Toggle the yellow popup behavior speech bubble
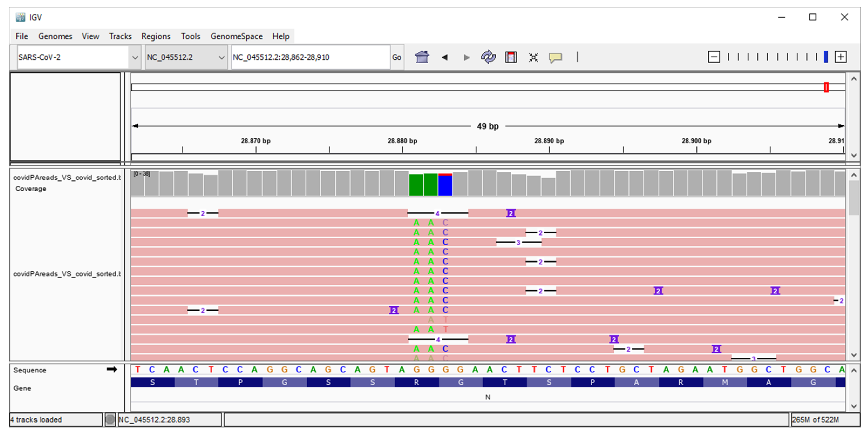Screen dimensions: 868x433 point(555,57)
